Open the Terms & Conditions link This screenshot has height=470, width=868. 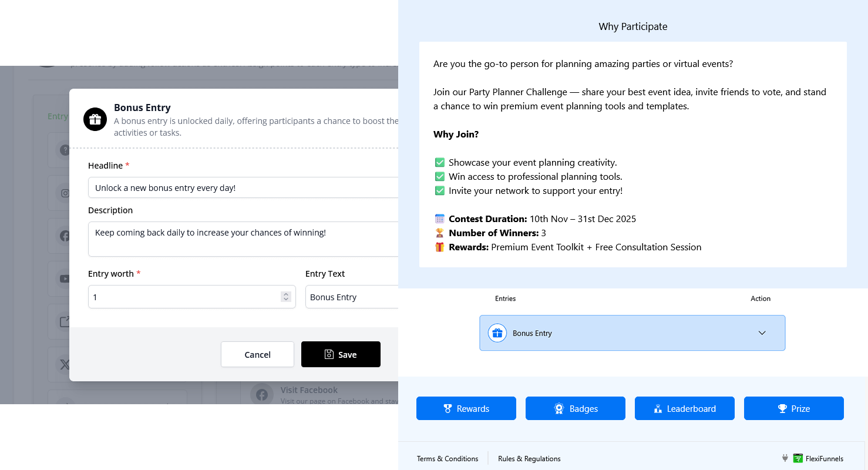(448, 459)
